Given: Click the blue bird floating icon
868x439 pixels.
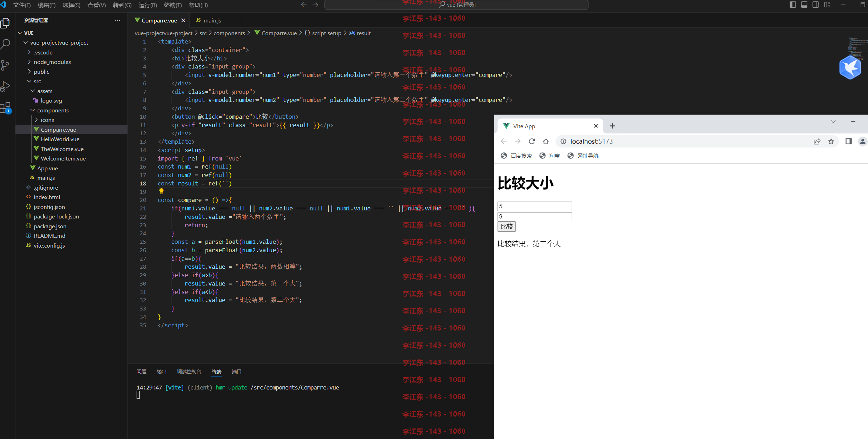Looking at the screenshot, I should 850,67.
